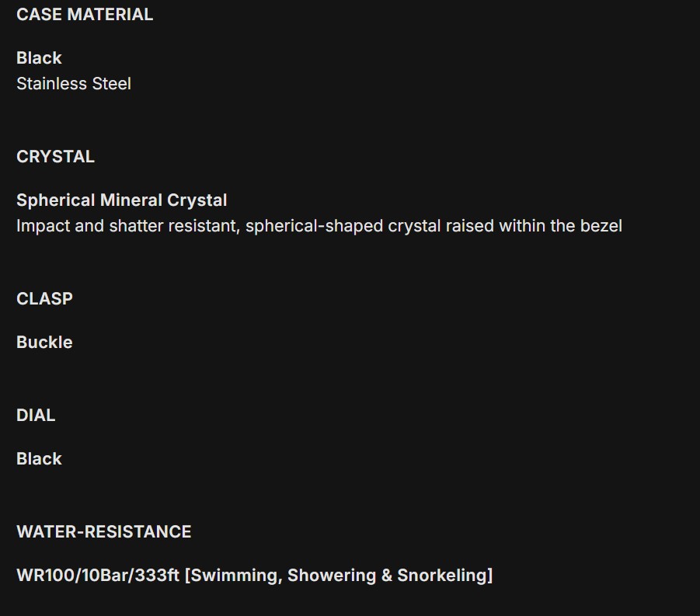Click the CLASP section heading
The width and height of the screenshot is (700, 616).
44,298
